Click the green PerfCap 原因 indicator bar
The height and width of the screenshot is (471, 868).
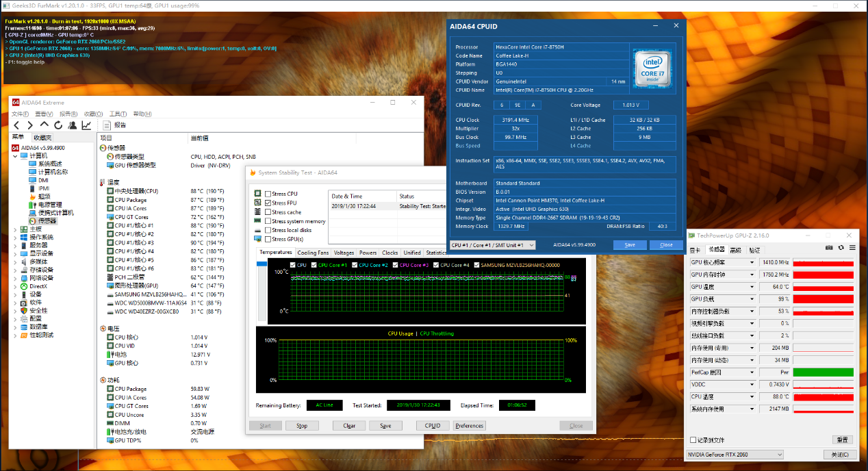824,372
